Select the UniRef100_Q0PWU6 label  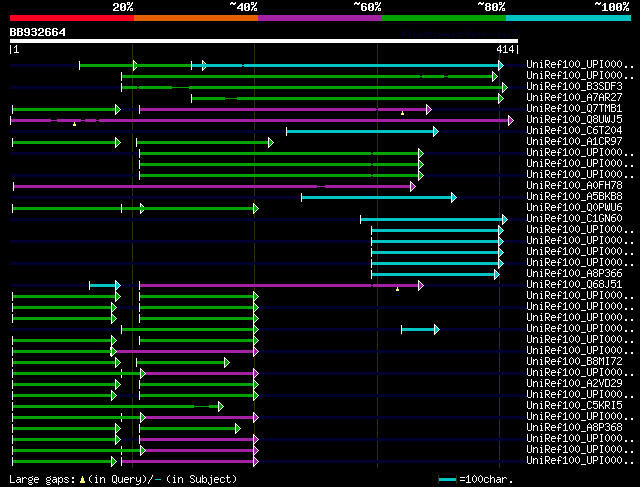tap(574, 208)
